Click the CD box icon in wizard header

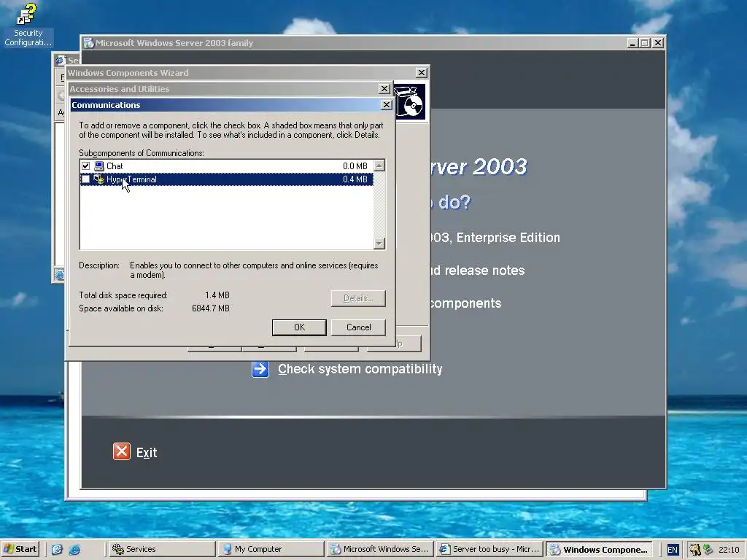(410, 102)
